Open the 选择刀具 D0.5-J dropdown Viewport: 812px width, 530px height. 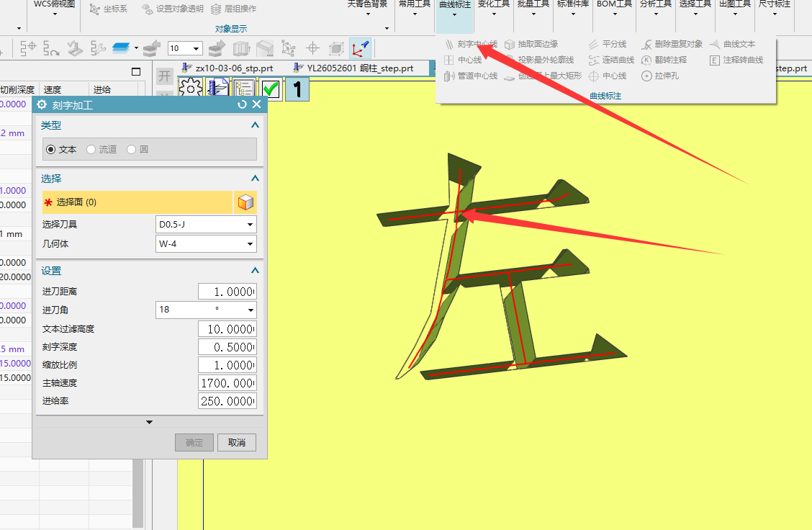[x=206, y=225]
